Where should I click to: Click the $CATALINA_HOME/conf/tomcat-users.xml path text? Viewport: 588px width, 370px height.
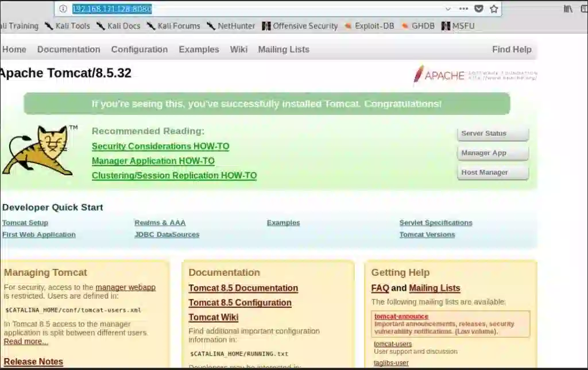[x=73, y=310]
